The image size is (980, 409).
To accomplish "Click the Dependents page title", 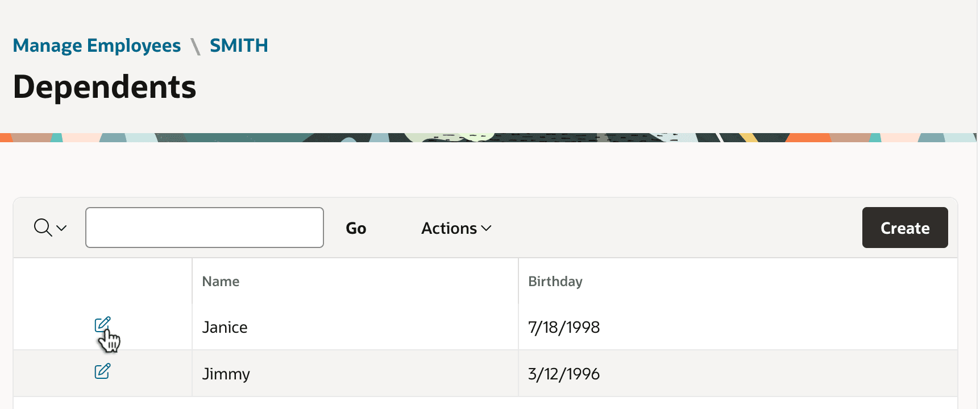I will [x=105, y=87].
